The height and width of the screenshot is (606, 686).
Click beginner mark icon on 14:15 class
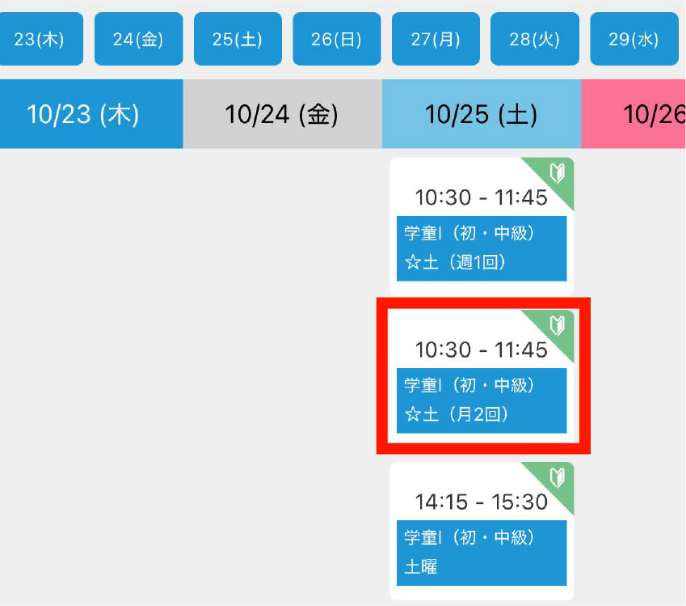point(558,477)
